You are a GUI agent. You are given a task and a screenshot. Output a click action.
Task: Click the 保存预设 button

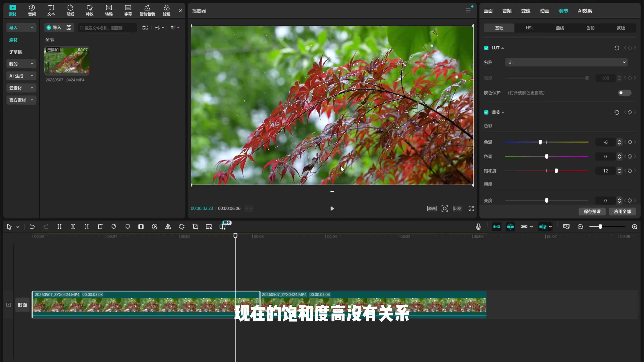pyautogui.click(x=592, y=212)
